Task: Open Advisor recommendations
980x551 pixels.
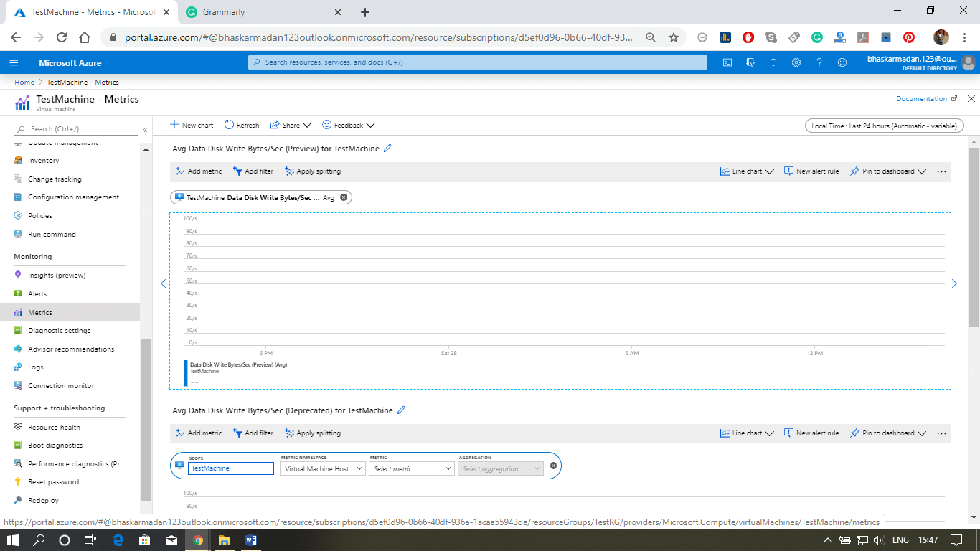Action: [71, 349]
